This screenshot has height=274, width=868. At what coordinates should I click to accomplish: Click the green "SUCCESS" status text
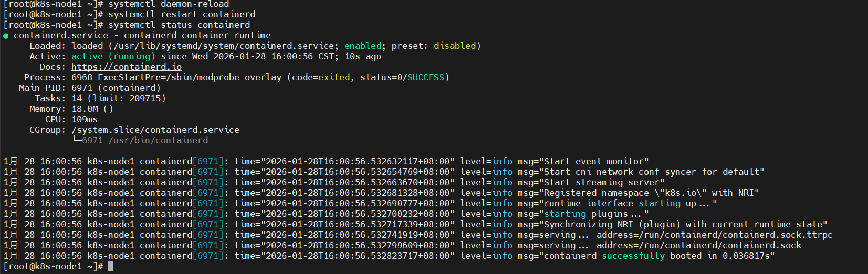coord(425,77)
